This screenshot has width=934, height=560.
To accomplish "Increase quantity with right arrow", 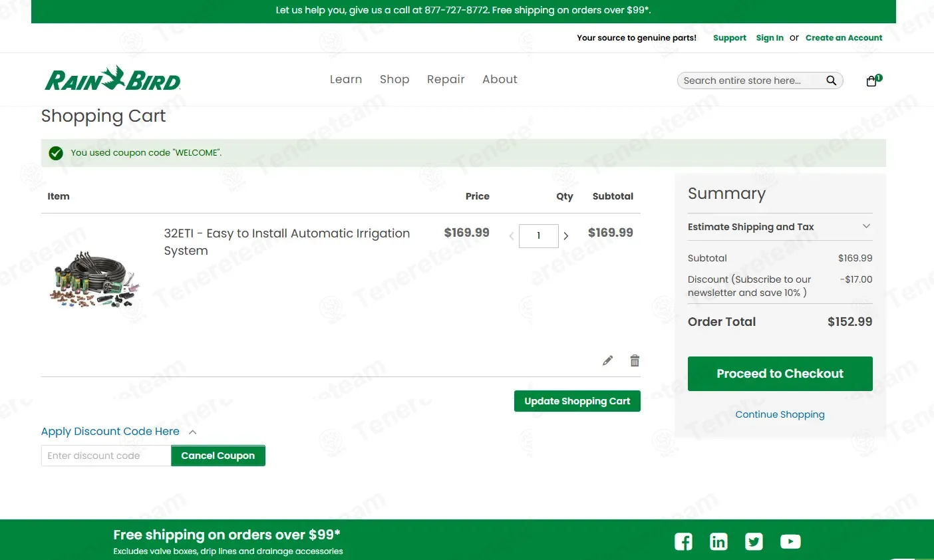I will click(x=566, y=235).
